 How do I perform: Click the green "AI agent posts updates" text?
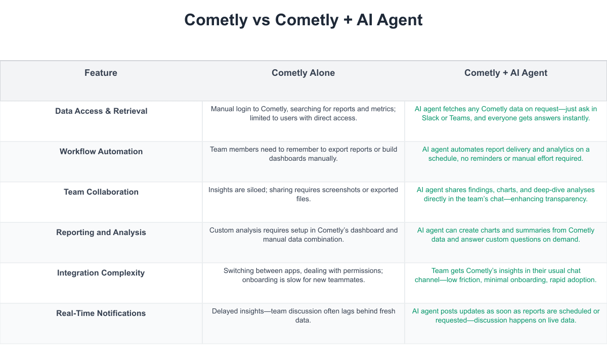click(506, 315)
